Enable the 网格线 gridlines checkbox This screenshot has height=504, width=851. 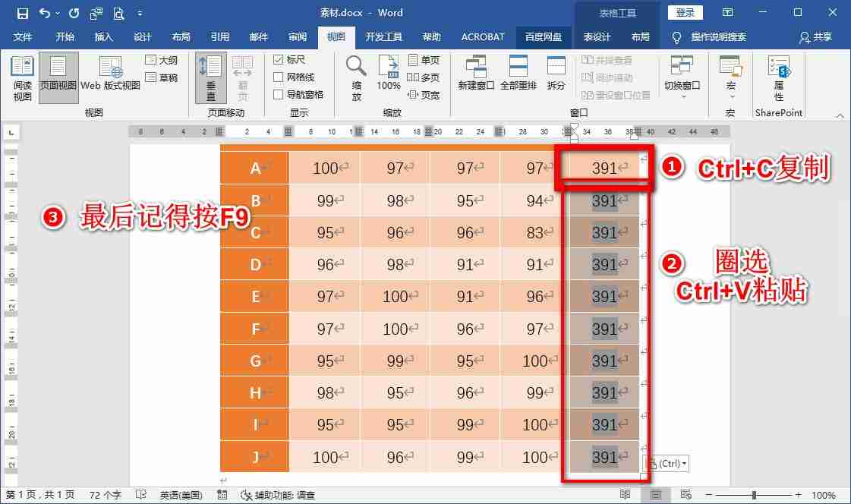click(280, 76)
